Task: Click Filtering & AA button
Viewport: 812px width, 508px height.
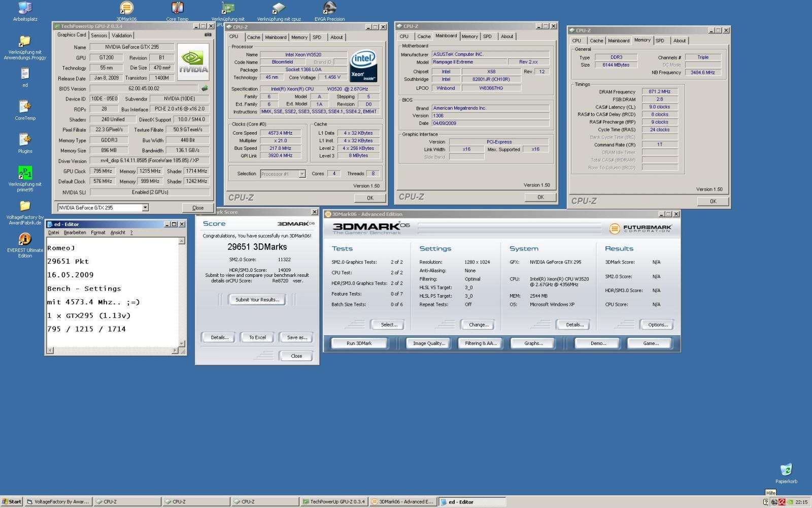Action: [x=481, y=343]
